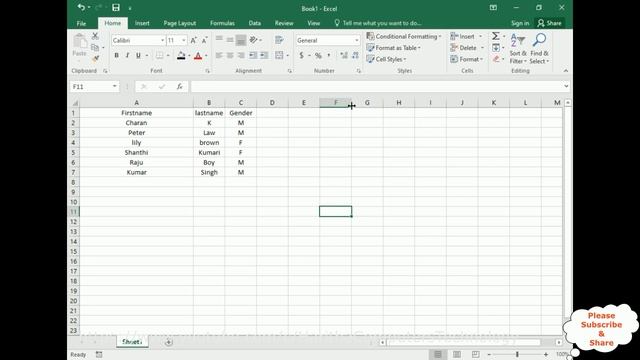
Task: Open Cell Styles dropdown
Action: click(x=386, y=59)
